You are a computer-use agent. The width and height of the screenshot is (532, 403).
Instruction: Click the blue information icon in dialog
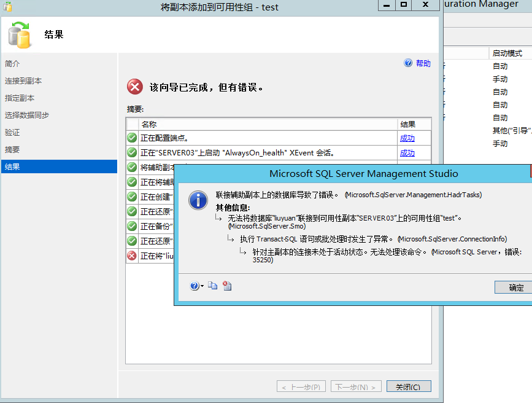tap(198, 200)
